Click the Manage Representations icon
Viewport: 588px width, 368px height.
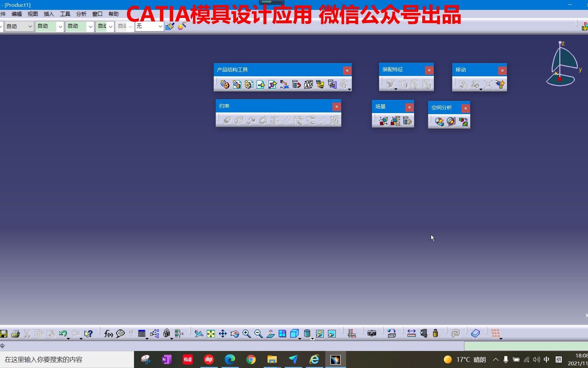(x=332, y=84)
